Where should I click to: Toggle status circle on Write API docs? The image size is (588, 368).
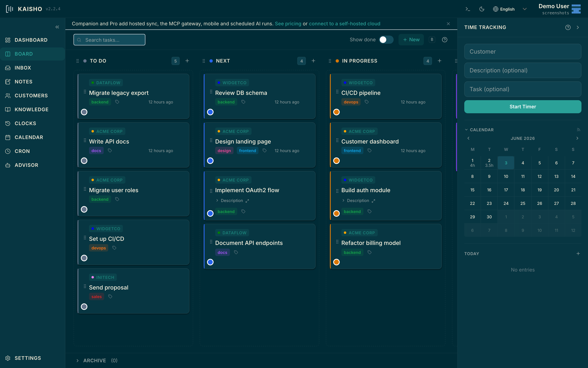84,161
